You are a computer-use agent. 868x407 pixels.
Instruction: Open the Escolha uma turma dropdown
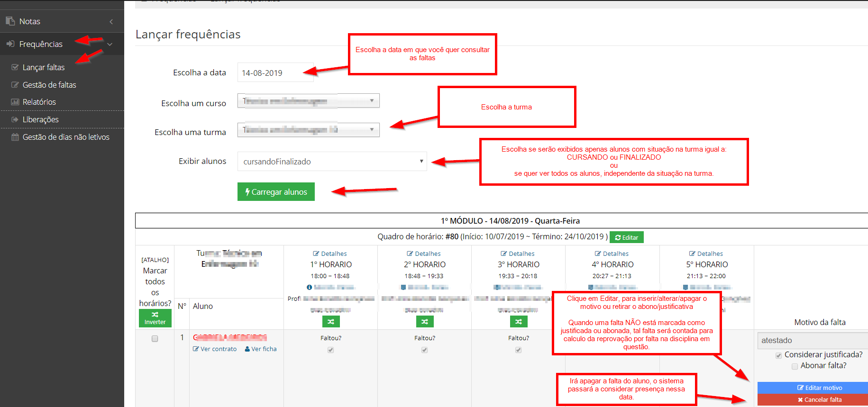tap(308, 130)
